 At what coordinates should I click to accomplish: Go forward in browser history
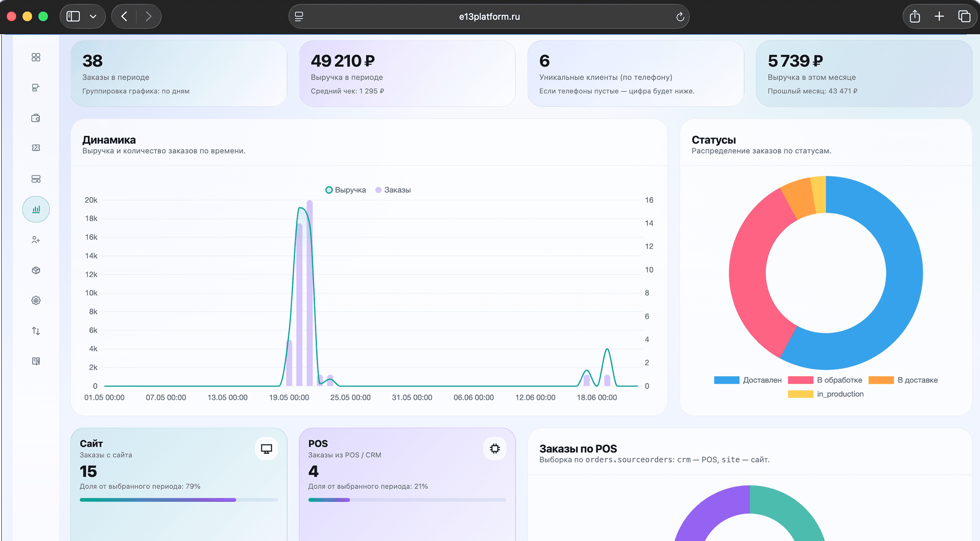pyautogui.click(x=148, y=17)
